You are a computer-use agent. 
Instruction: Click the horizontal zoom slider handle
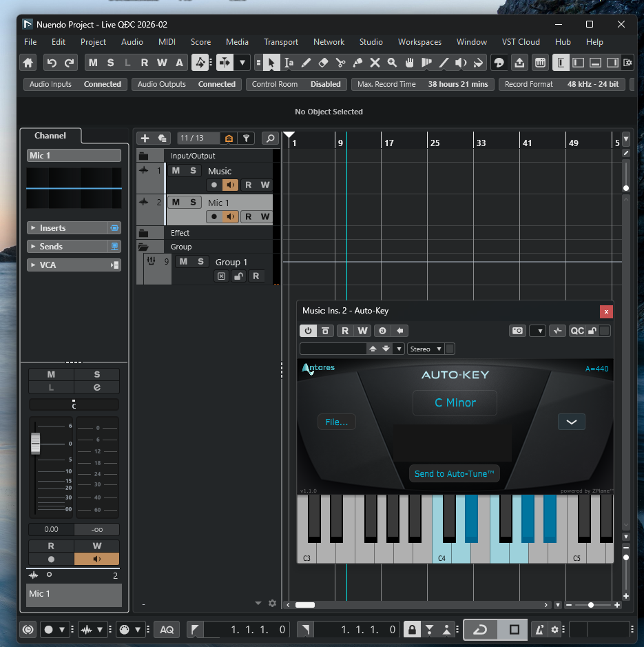click(x=591, y=605)
